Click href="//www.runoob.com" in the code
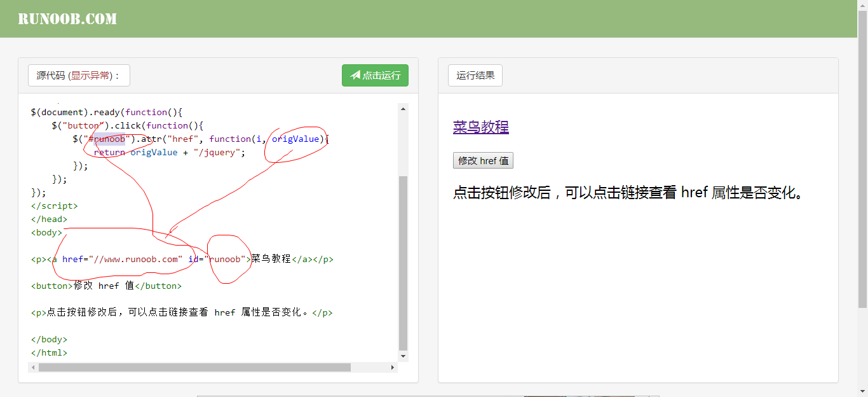 (x=123, y=259)
